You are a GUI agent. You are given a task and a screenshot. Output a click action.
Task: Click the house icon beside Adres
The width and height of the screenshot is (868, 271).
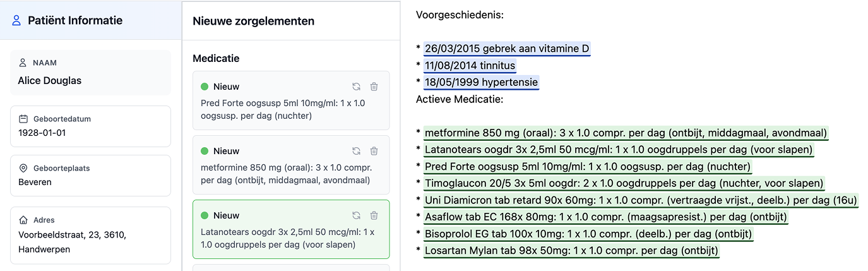coord(23,220)
